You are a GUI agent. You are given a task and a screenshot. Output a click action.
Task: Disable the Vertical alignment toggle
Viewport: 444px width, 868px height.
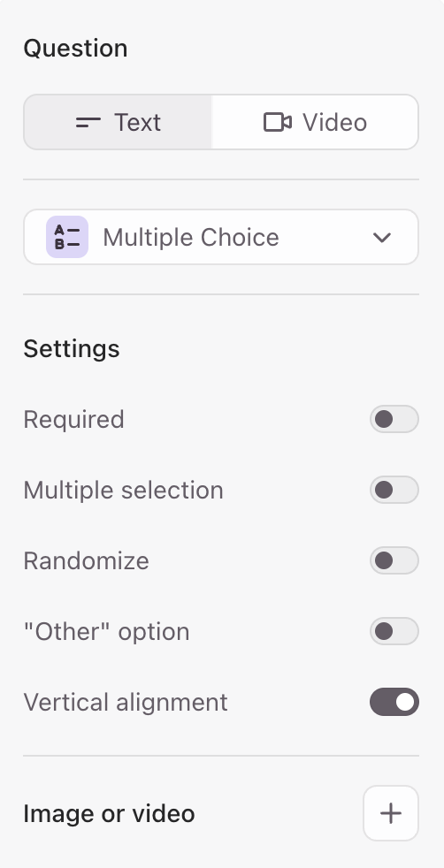394,702
